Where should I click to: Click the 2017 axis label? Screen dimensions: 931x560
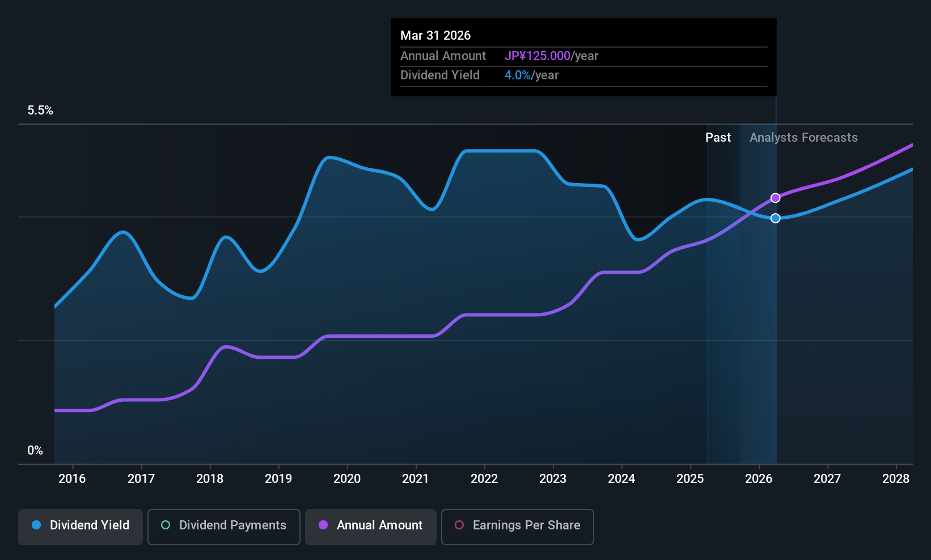click(141, 479)
